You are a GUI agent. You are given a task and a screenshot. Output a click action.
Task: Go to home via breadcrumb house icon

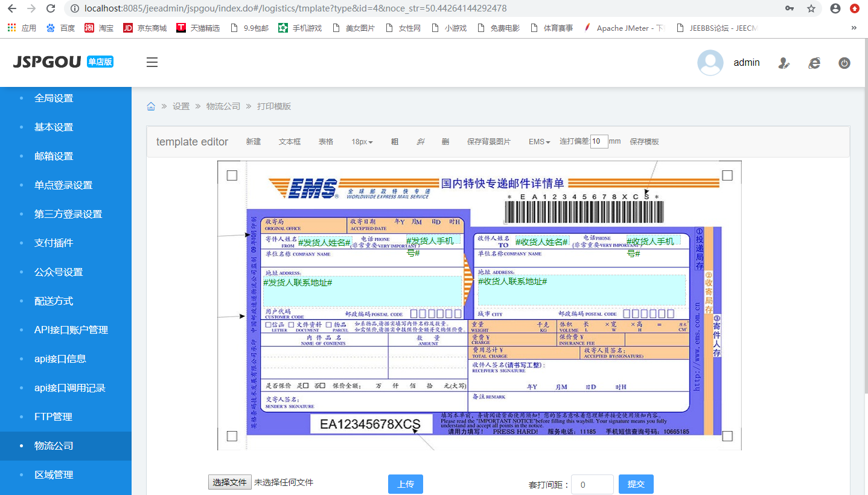pos(151,106)
